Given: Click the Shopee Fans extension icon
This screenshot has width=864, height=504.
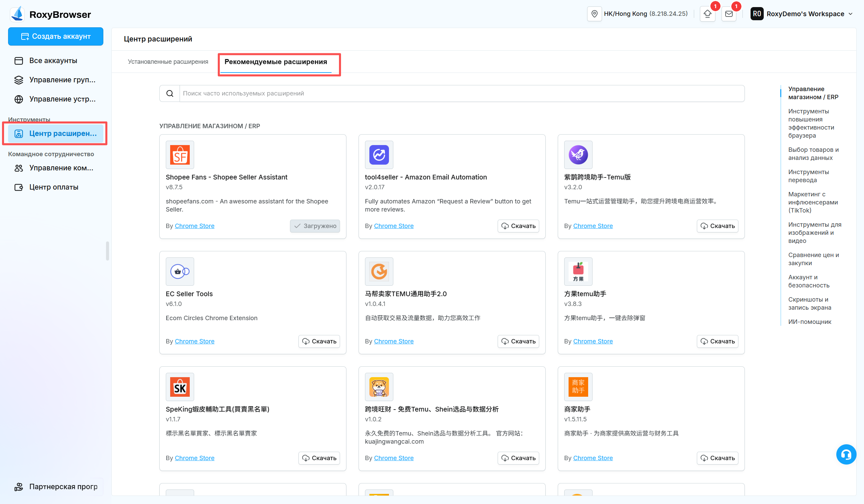Looking at the screenshot, I should tap(180, 155).
